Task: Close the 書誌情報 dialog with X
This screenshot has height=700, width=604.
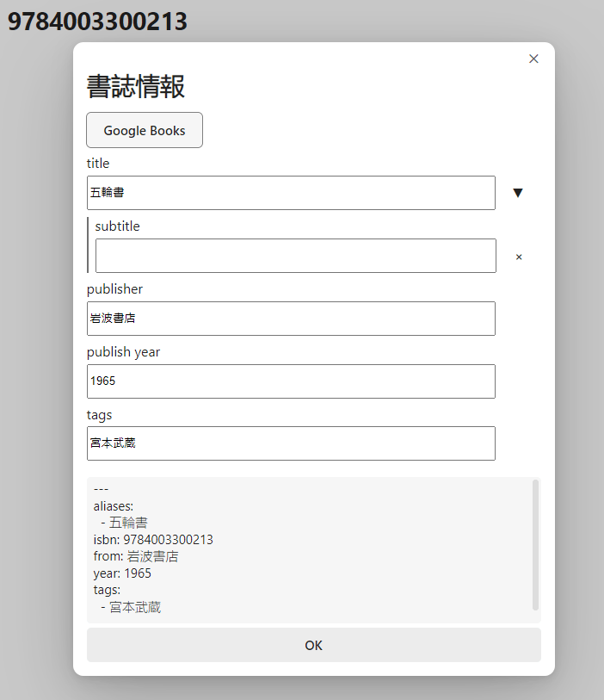Action: 533,59
